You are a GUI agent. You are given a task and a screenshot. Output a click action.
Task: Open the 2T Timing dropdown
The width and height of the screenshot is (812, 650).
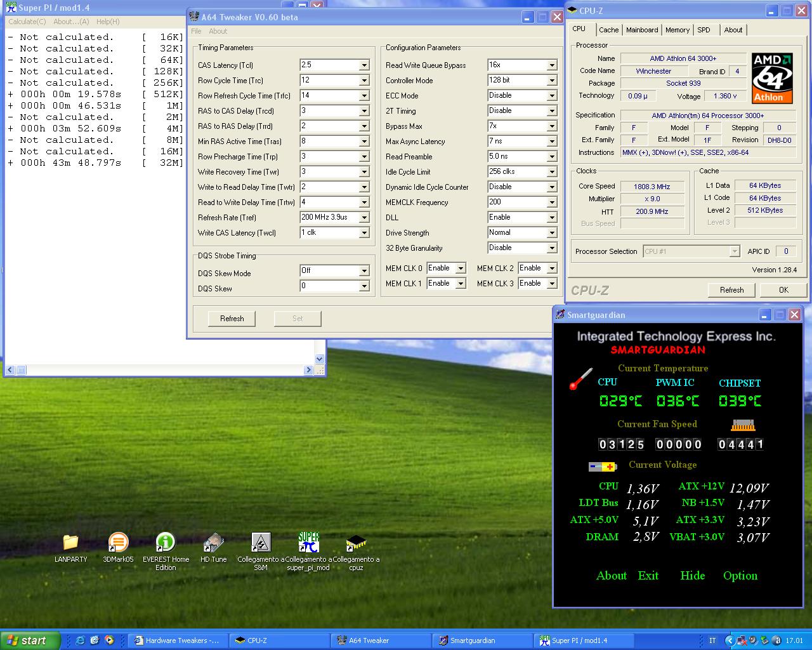click(x=552, y=111)
